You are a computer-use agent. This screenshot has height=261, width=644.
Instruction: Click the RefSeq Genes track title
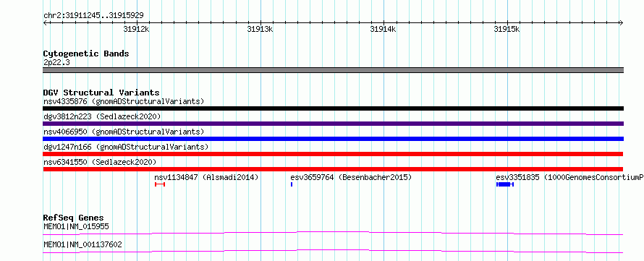tap(74, 218)
